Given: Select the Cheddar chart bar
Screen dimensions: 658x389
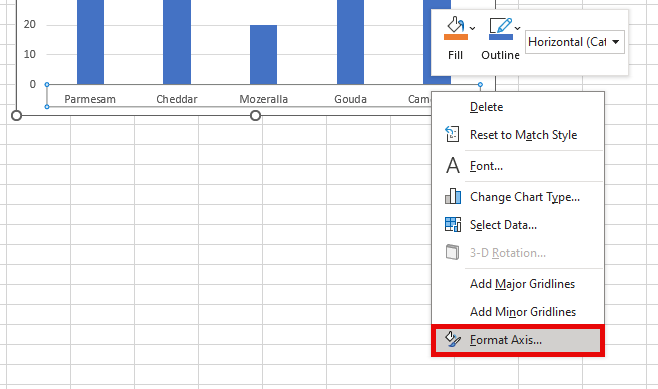Looking at the screenshot, I should click(x=177, y=42).
